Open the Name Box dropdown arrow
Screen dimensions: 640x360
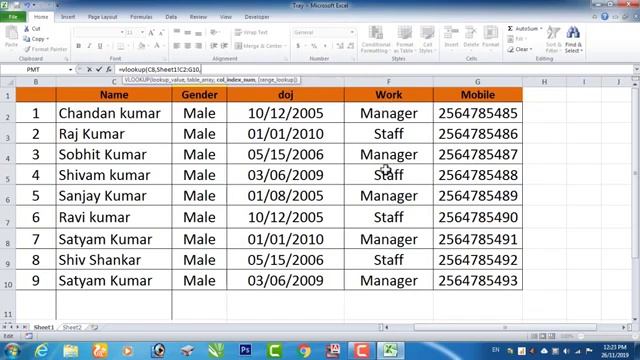[x=70, y=70]
